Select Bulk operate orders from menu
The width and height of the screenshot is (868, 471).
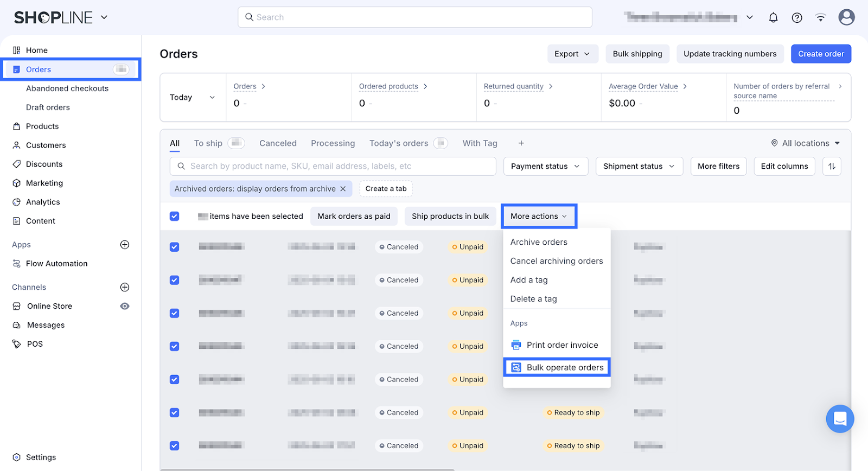557,367
